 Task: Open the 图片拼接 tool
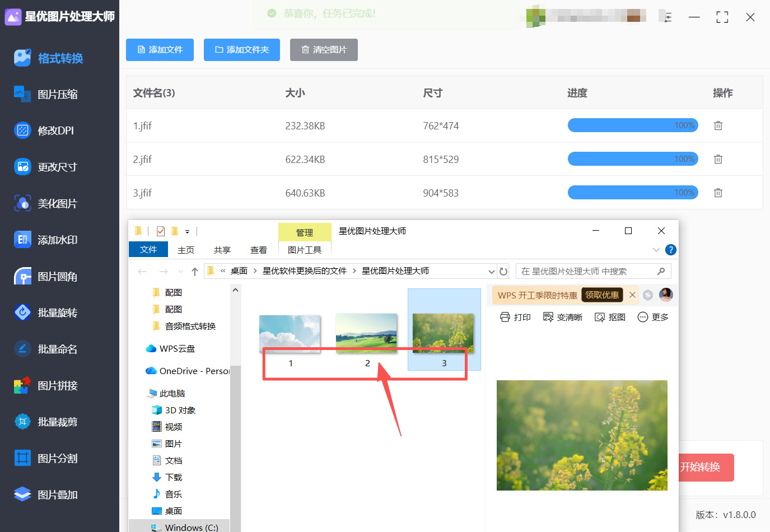(46, 385)
